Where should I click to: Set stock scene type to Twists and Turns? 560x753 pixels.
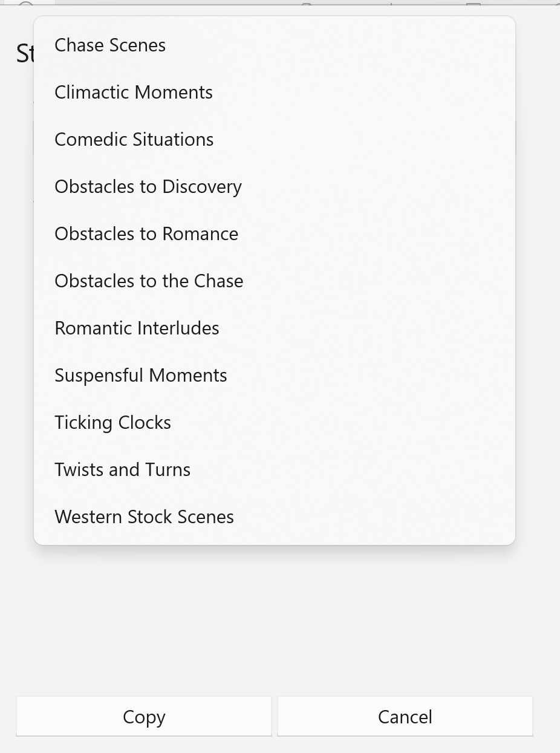pos(122,470)
